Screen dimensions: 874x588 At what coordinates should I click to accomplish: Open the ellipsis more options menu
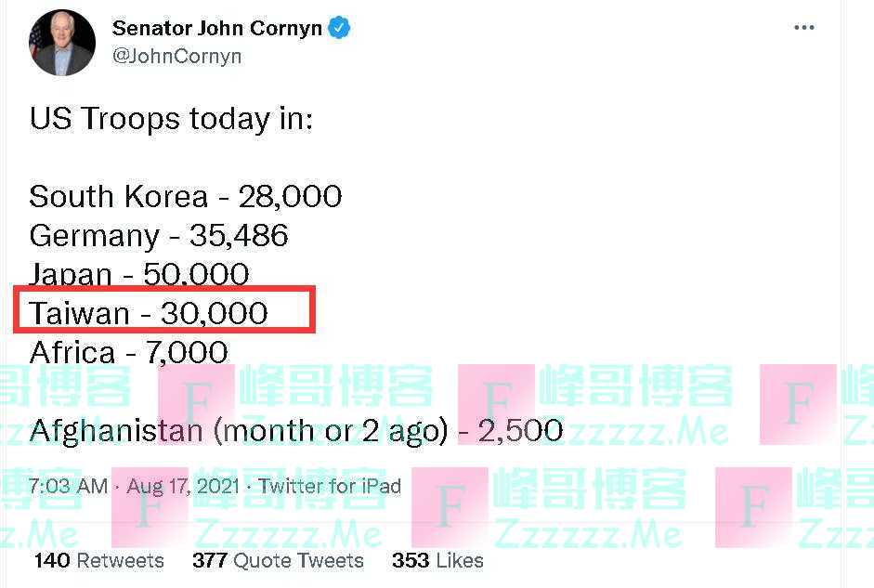pyautogui.click(x=802, y=27)
